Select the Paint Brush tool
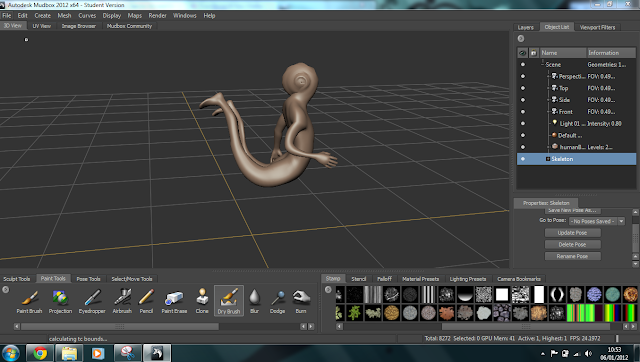Image resolution: width=640 pixels, height=362 pixels. click(x=29, y=301)
